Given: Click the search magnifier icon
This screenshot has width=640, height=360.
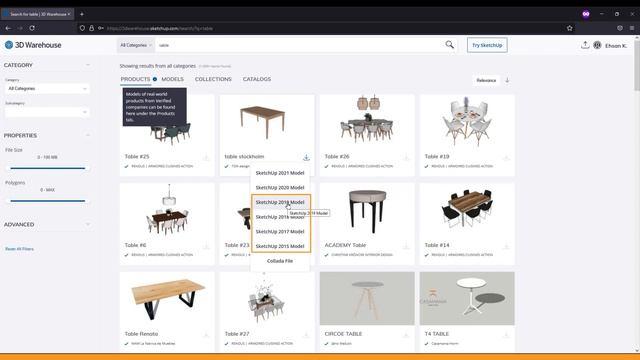Looking at the screenshot, I should click(x=449, y=44).
